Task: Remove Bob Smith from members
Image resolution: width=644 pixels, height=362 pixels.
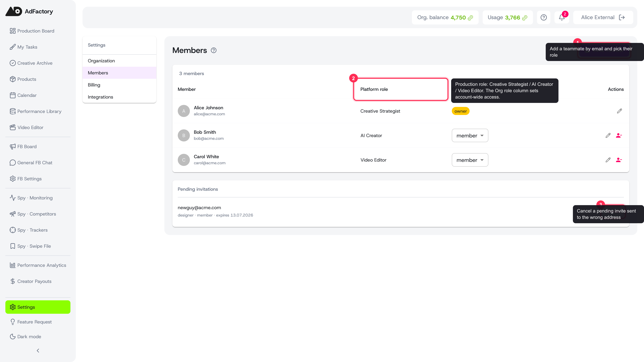Action: (x=619, y=135)
